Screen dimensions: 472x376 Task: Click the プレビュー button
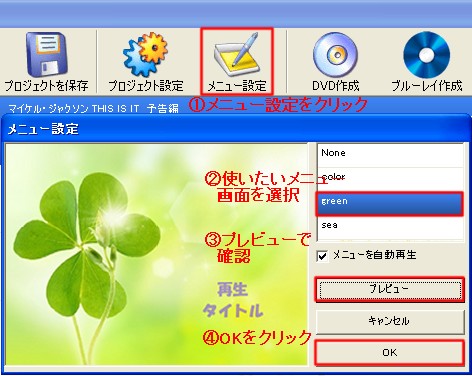tap(390, 290)
